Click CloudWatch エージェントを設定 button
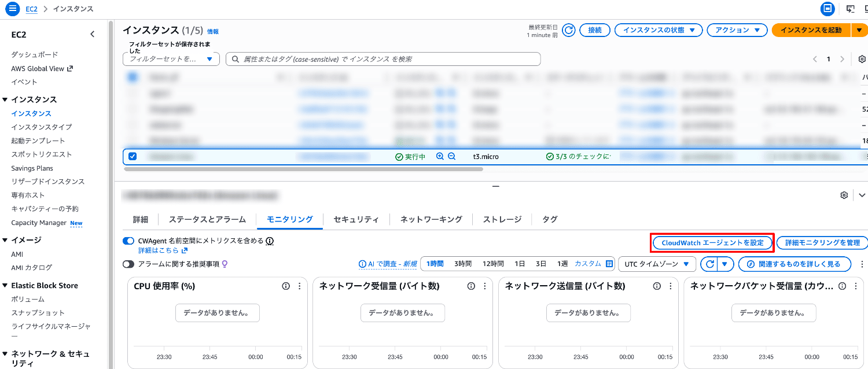The image size is (868, 369). [x=713, y=243]
